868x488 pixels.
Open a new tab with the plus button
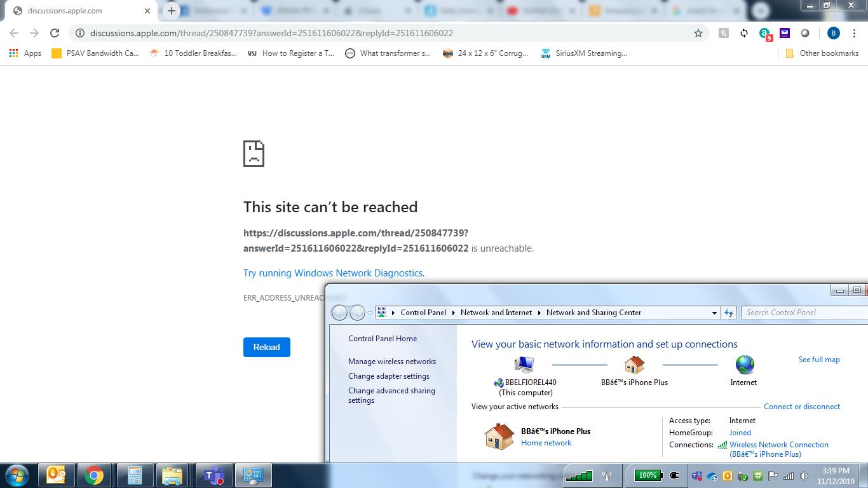171,11
